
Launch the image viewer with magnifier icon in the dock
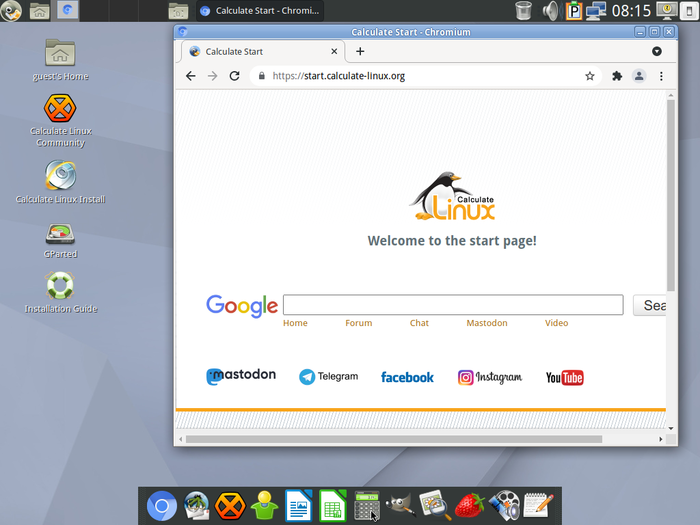(435, 505)
